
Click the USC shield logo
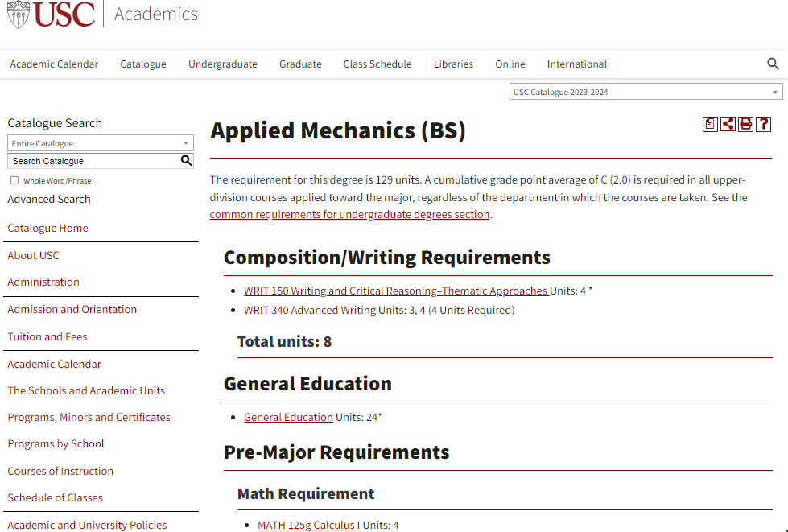coord(17,13)
